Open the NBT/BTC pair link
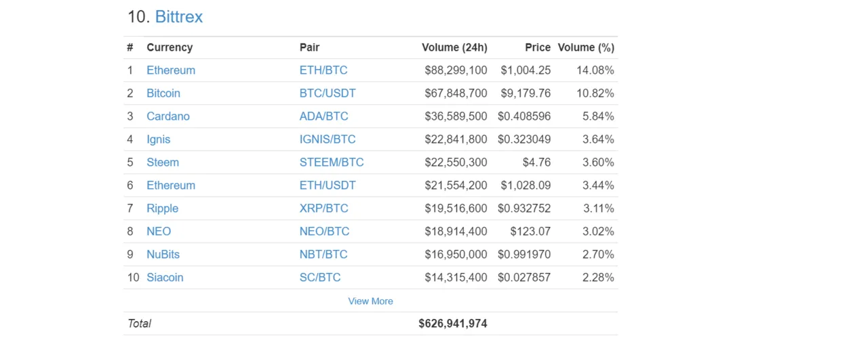Image resolution: width=868 pixels, height=342 pixels. [323, 255]
